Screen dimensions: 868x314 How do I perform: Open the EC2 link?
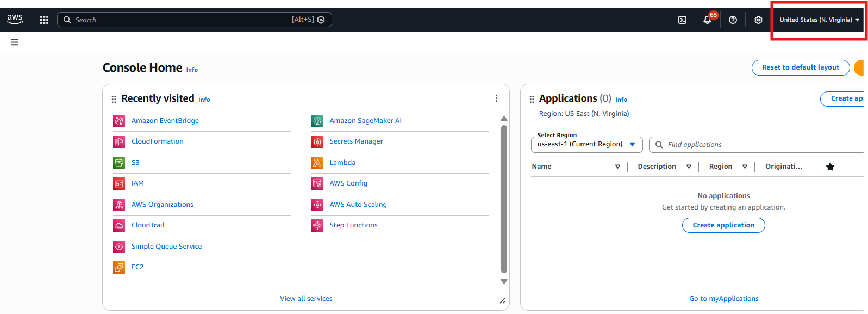point(138,267)
